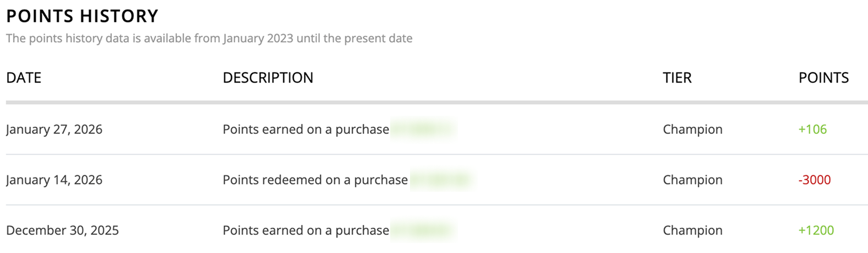868x253 pixels.
Task: Click the DESCRIPTION column header
Action: click(x=268, y=78)
